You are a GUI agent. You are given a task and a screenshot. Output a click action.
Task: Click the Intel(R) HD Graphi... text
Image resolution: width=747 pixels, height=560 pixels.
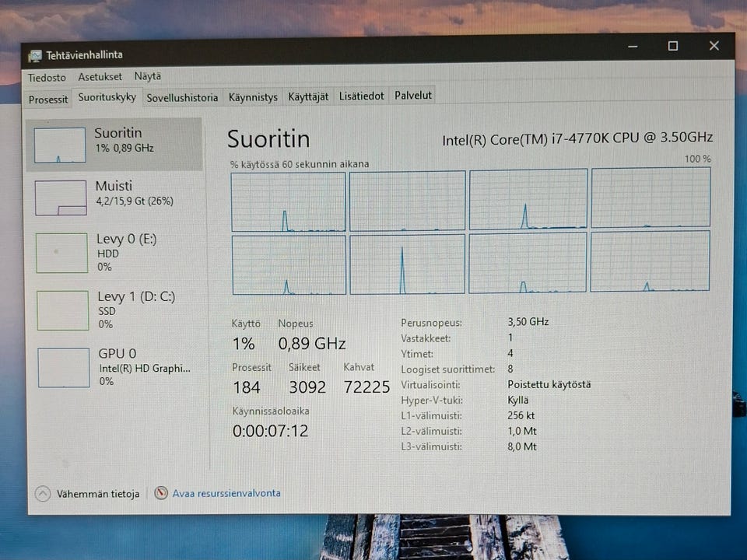coord(145,369)
